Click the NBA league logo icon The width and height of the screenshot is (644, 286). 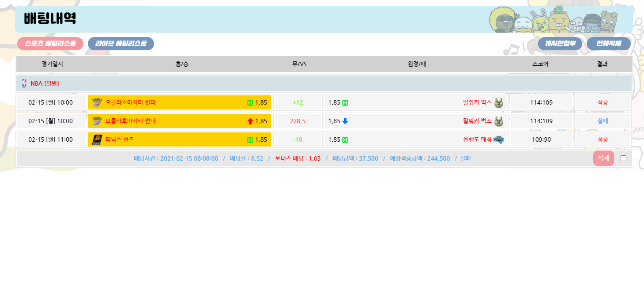click(x=24, y=83)
